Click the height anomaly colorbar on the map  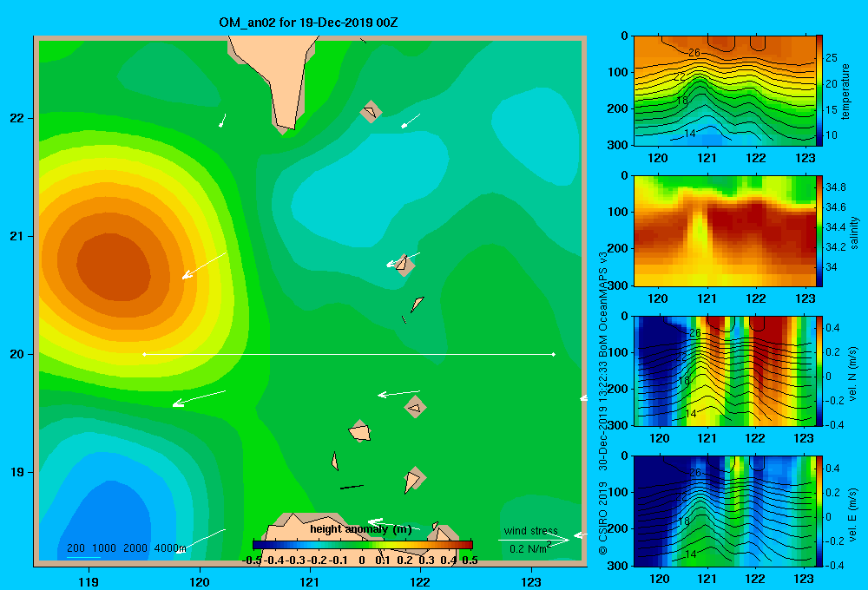pyautogui.click(x=363, y=545)
